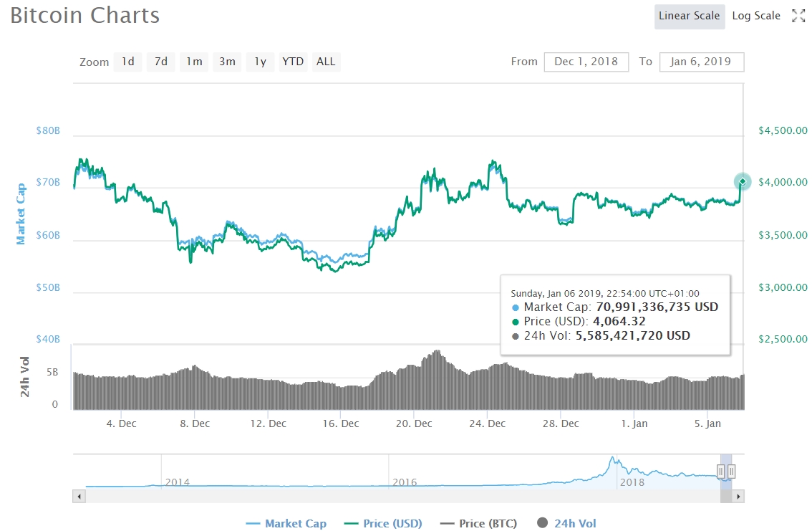812x531 pixels.
Task: Select the 7d zoom preset
Action: point(160,62)
